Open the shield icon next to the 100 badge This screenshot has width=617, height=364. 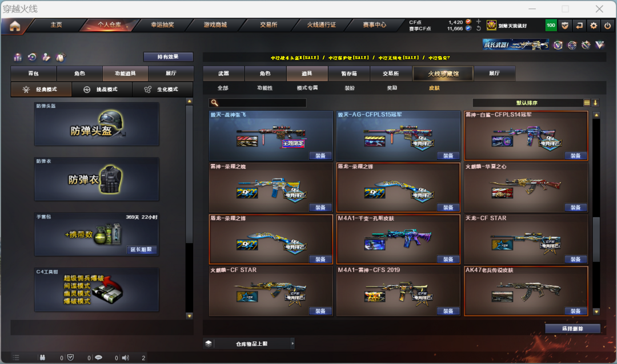coord(565,26)
